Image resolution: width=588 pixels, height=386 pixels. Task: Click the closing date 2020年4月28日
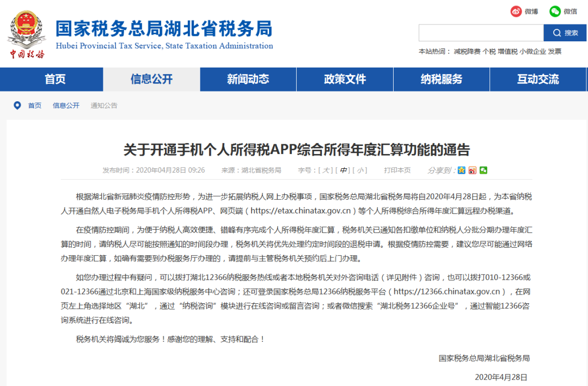501,377
